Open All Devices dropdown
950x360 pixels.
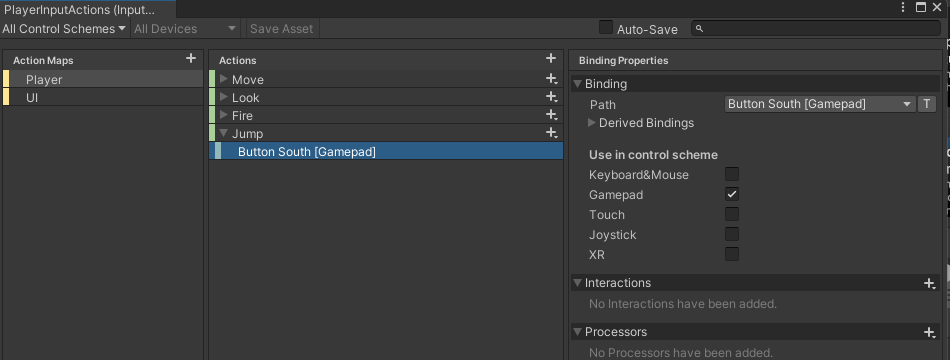coord(185,28)
